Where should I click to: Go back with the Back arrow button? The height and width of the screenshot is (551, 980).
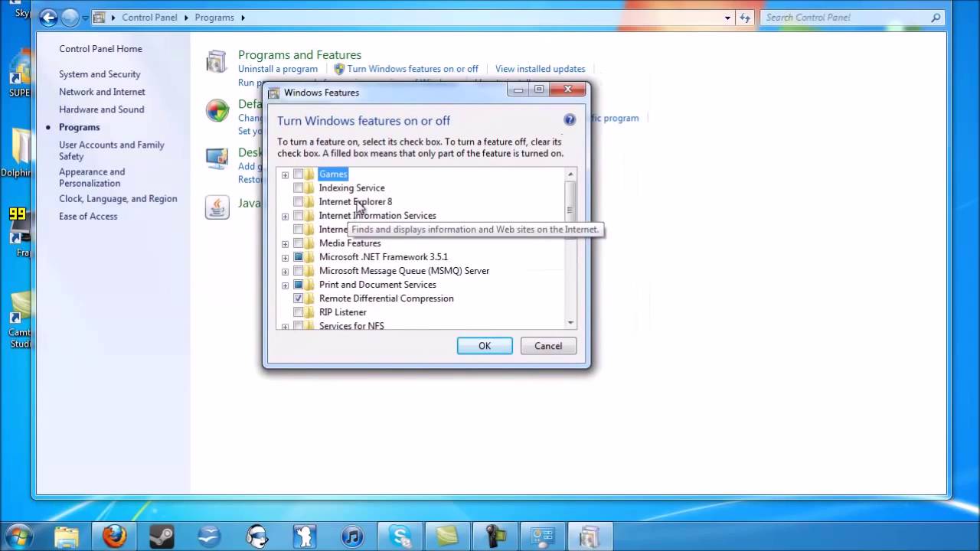(x=49, y=17)
